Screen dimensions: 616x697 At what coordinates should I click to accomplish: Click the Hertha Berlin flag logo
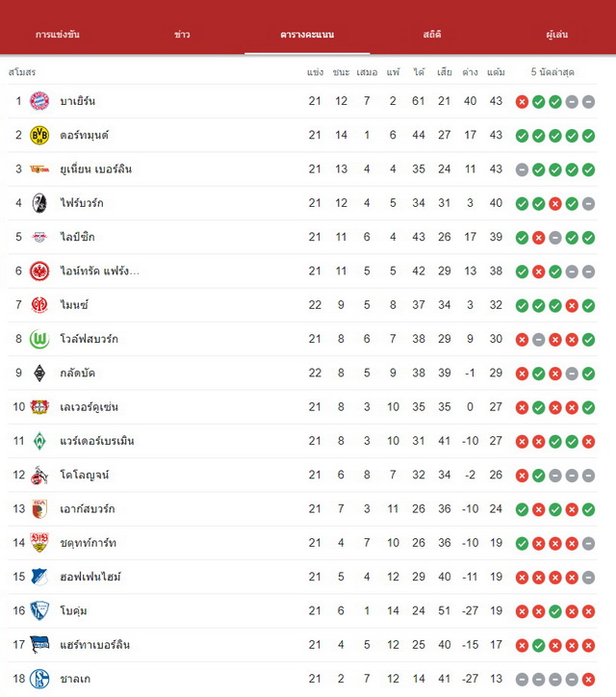(39, 645)
